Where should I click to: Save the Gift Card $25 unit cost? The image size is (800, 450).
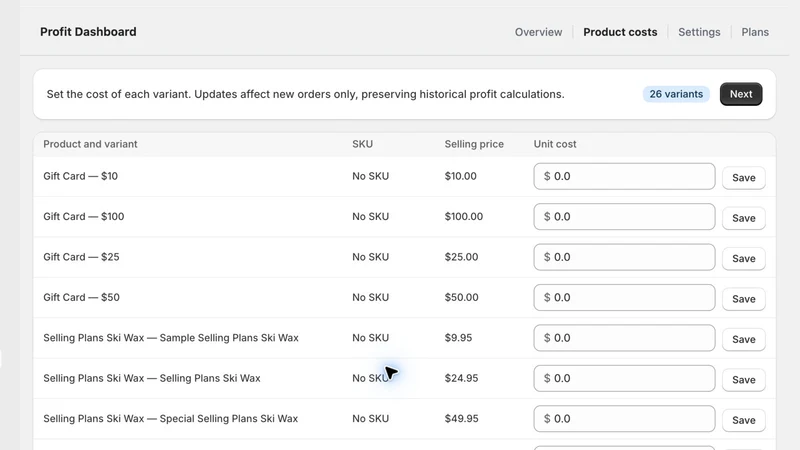[x=743, y=258]
